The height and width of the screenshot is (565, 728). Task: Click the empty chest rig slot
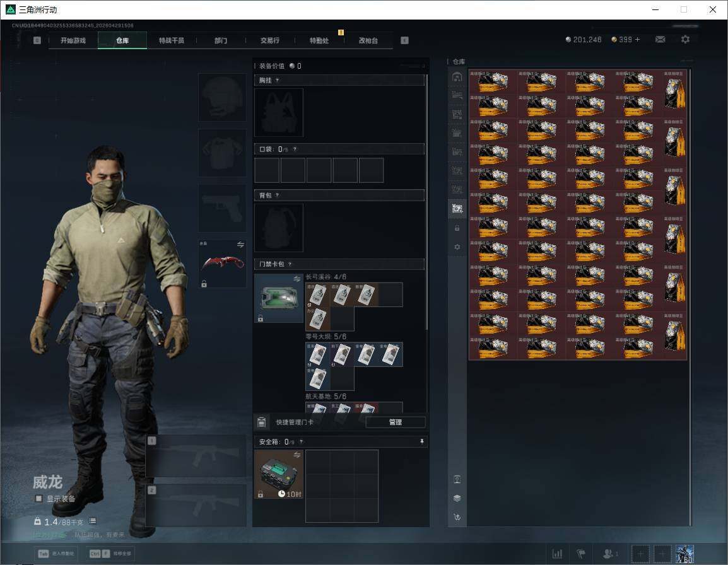click(279, 112)
